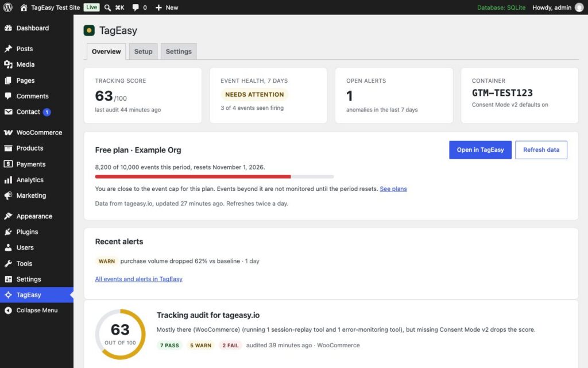Open the WooCommerce menu item

pos(37,133)
